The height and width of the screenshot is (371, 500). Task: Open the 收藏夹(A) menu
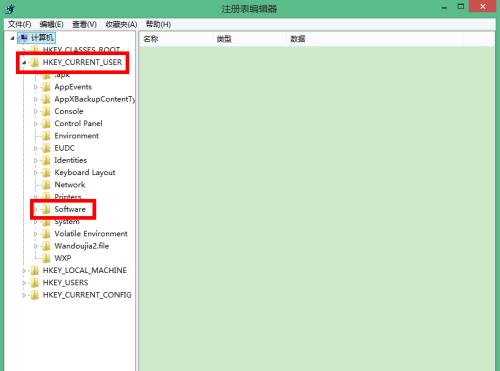[121, 24]
